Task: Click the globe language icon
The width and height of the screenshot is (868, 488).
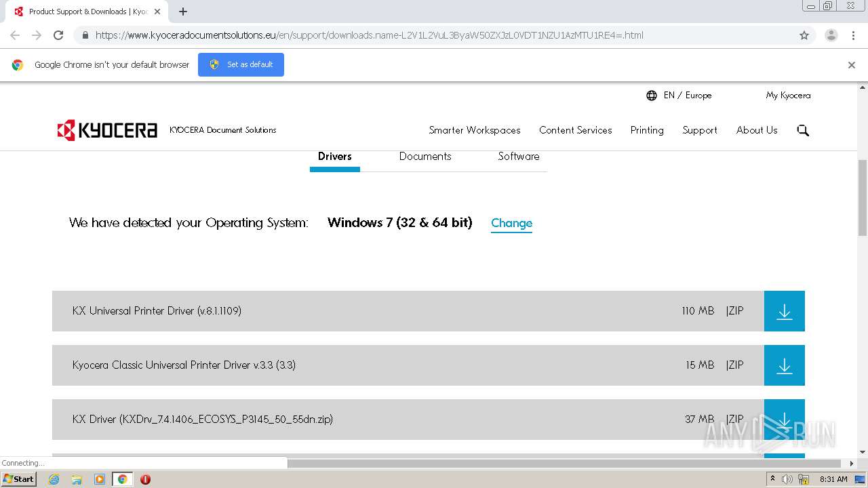Action: click(652, 96)
